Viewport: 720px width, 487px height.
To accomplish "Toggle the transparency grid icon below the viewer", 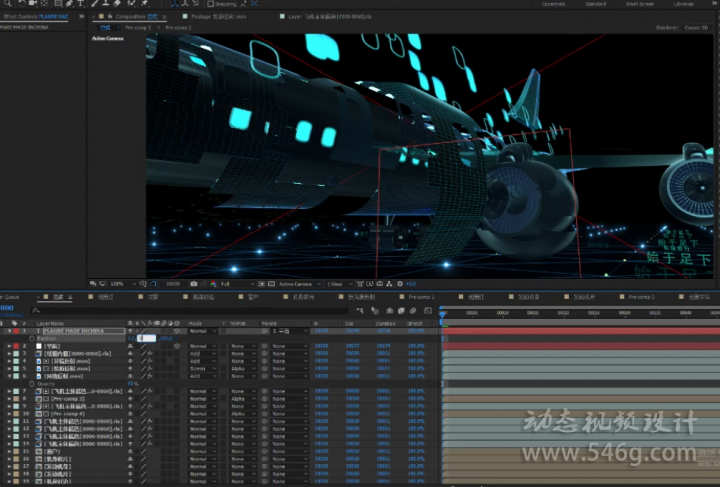I will click(271, 284).
